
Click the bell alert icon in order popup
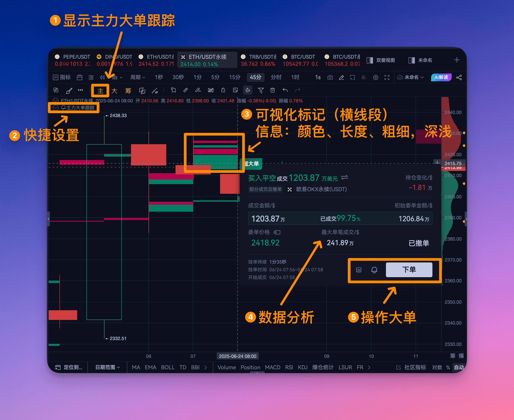[x=374, y=270]
